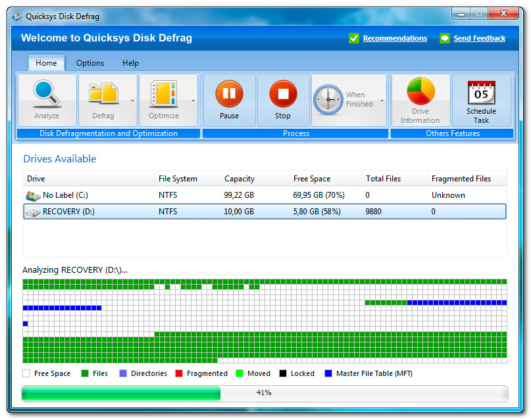Screen dimensions: 531x420
Task: Click the Others Features group label
Action: pyautogui.click(x=453, y=133)
